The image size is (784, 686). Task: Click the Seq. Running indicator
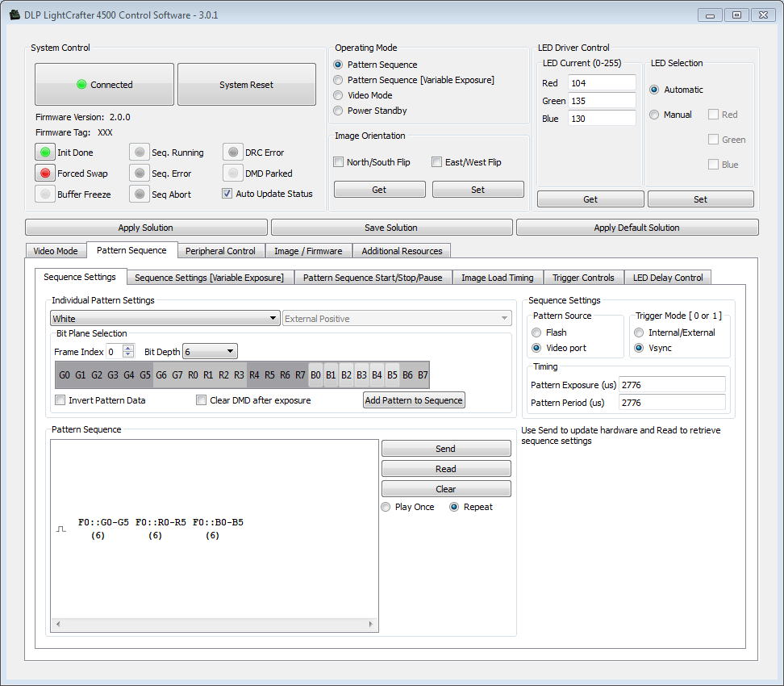tap(140, 152)
